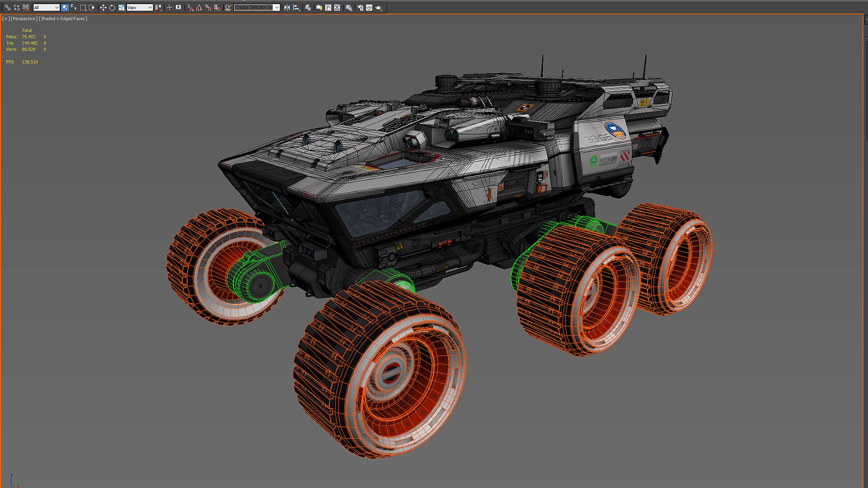Open Render Setup dialog
This screenshot has width=868, height=488.
click(360, 8)
